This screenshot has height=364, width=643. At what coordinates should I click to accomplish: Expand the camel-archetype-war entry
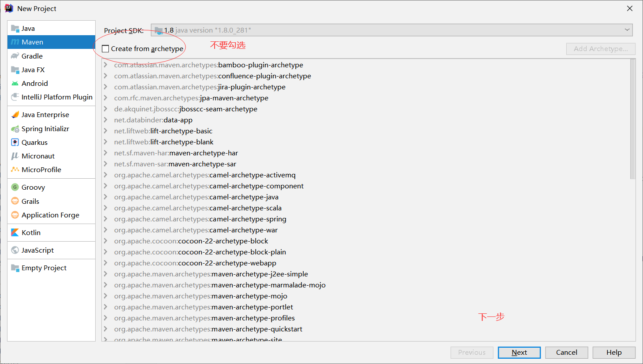106,230
